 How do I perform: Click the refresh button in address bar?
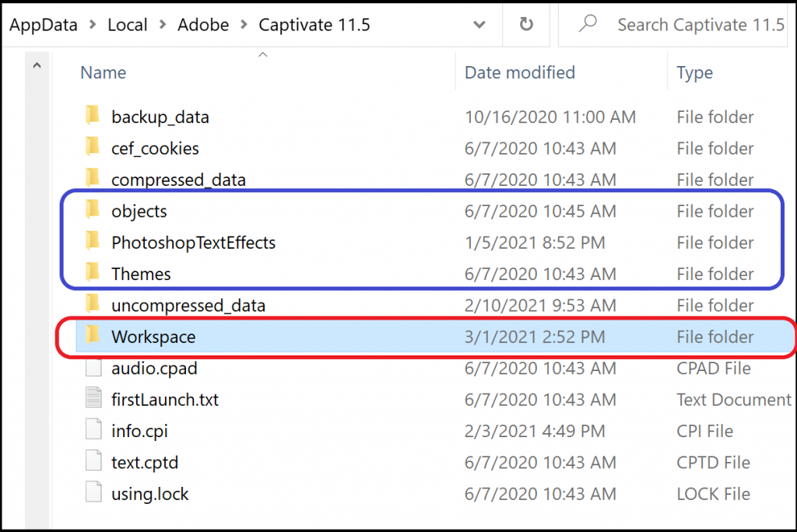point(526,25)
